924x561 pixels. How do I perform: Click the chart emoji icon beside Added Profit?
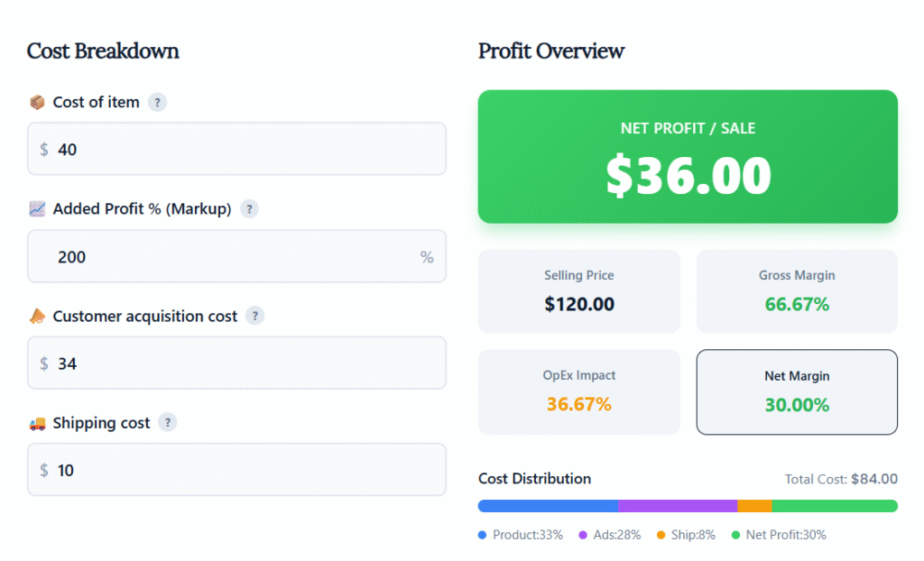pyautogui.click(x=37, y=208)
